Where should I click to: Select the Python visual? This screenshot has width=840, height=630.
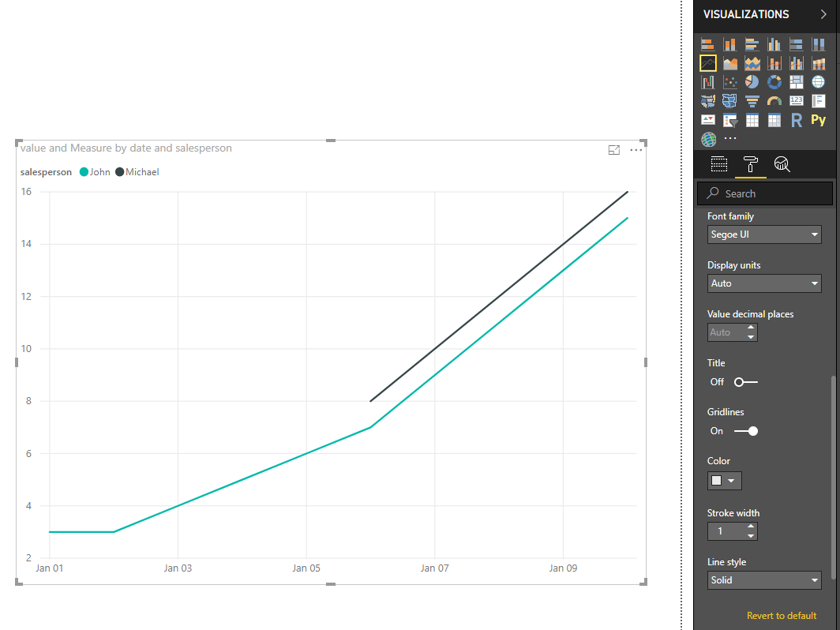pos(819,120)
